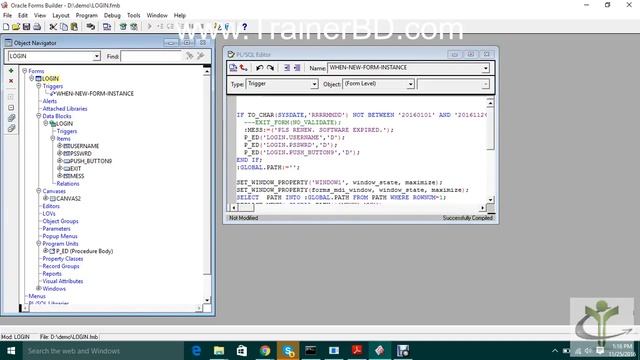The image size is (640, 360).
Task: Click the Collapse minus icon in navigator sidebar
Action: tap(11, 107)
